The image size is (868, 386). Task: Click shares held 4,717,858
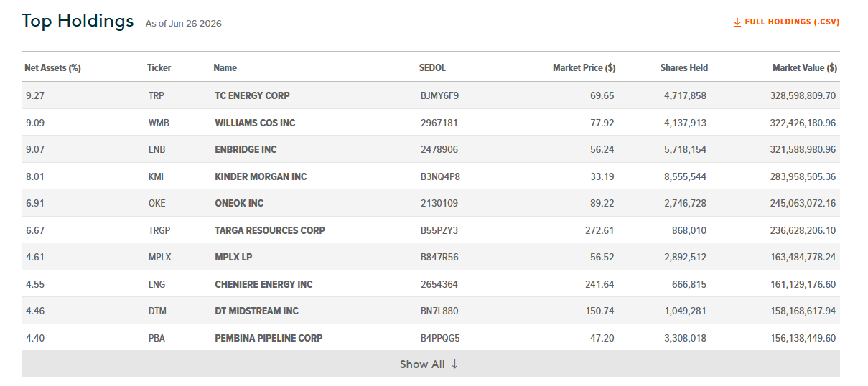[x=685, y=95]
